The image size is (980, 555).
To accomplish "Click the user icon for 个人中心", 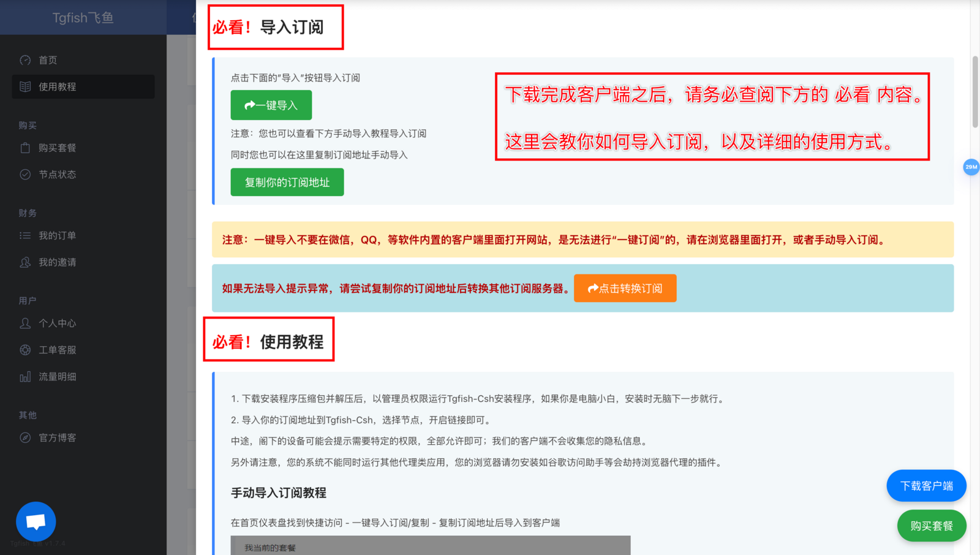I will tap(25, 323).
